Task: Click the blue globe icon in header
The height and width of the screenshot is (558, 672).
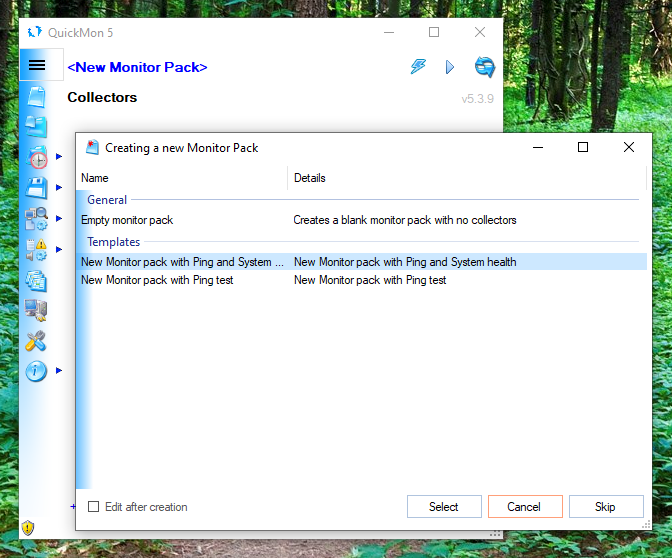Action: click(485, 67)
